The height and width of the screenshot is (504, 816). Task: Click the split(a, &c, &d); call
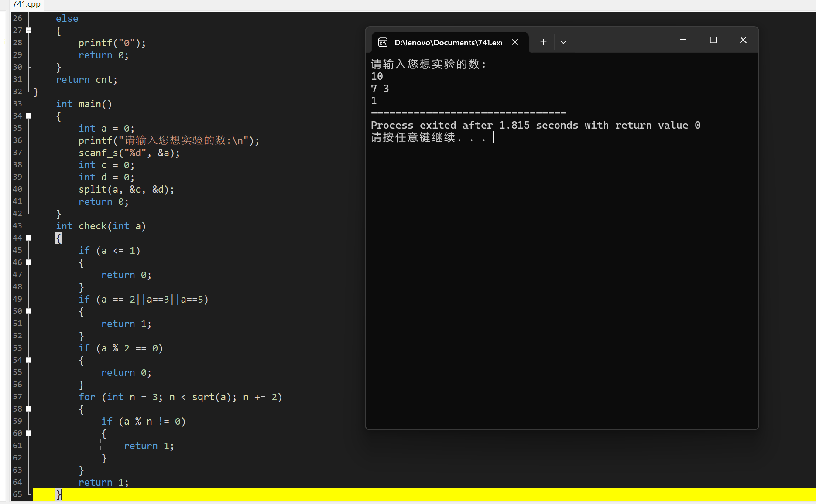(127, 190)
